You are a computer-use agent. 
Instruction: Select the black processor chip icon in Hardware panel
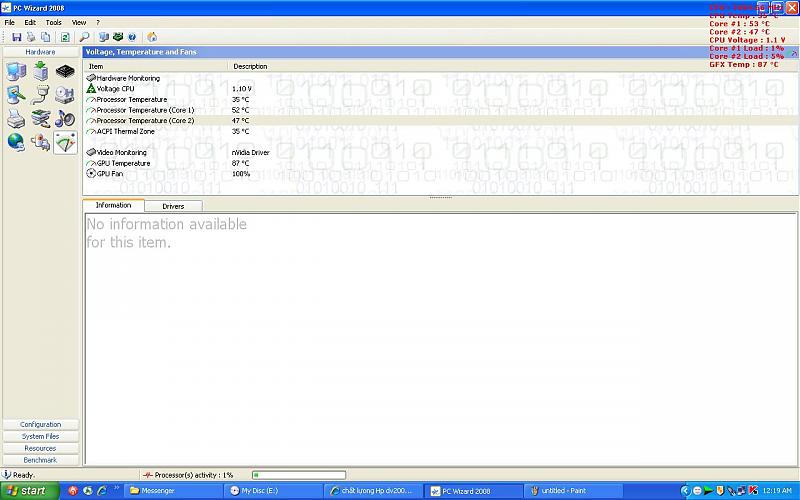click(x=65, y=71)
